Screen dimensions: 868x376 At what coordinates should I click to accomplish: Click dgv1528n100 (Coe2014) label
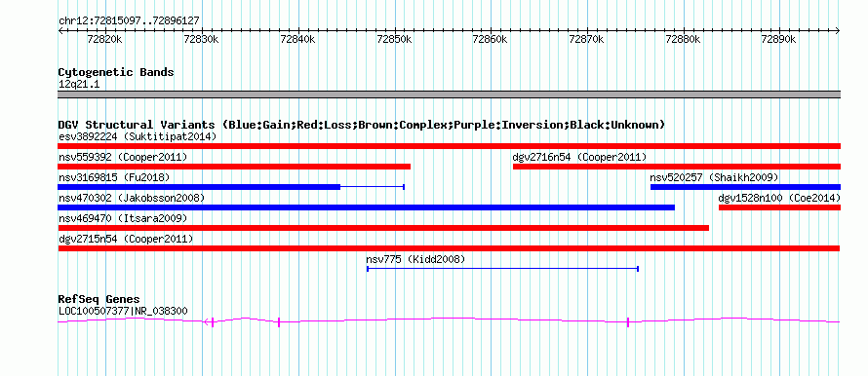coord(779,198)
